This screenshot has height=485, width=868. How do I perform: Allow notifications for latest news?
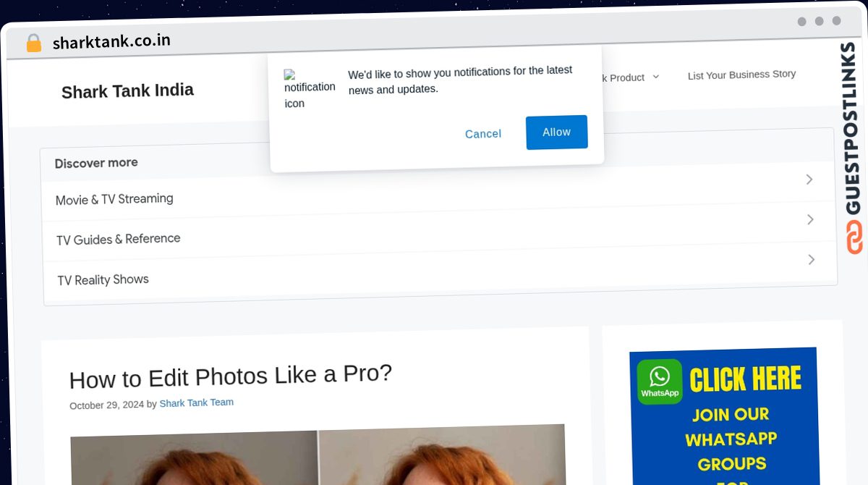pos(556,132)
